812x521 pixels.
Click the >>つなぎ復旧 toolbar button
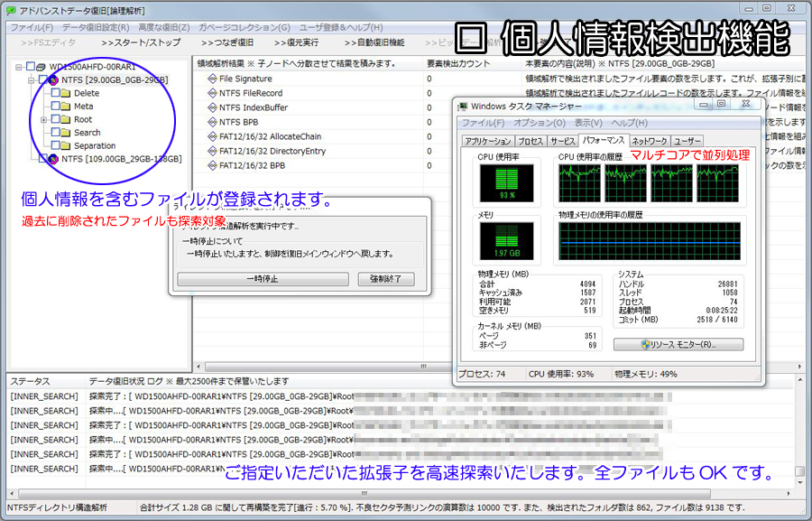(227, 42)
